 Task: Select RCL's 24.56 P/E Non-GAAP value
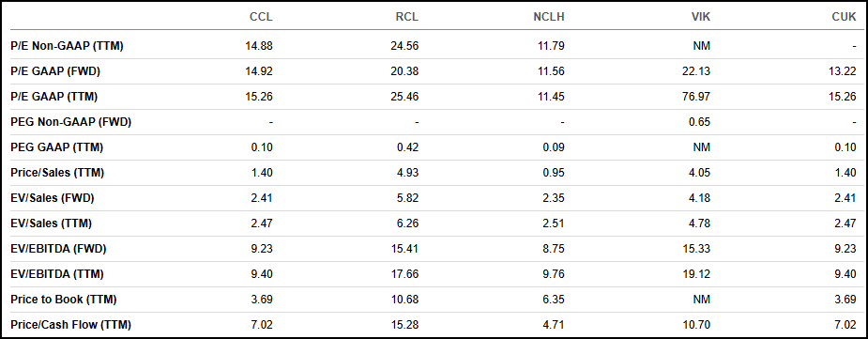(x=407, y=46)
